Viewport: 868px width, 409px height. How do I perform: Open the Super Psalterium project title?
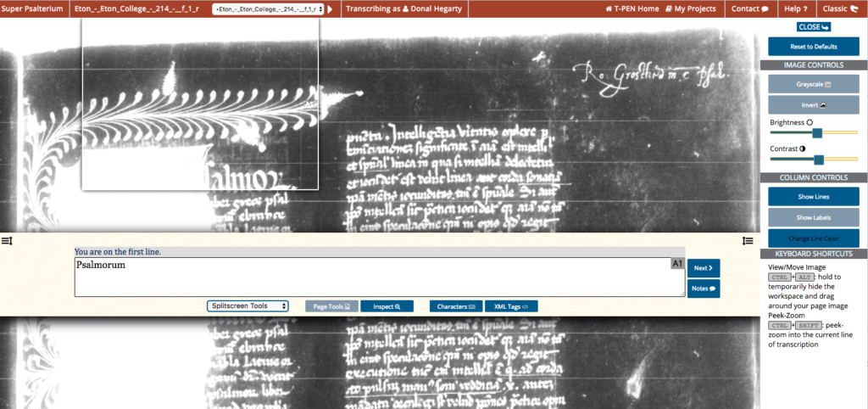coord(33,8)
